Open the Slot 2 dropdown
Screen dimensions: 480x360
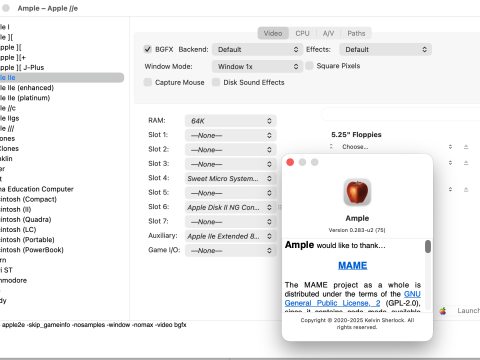[231, 150]
